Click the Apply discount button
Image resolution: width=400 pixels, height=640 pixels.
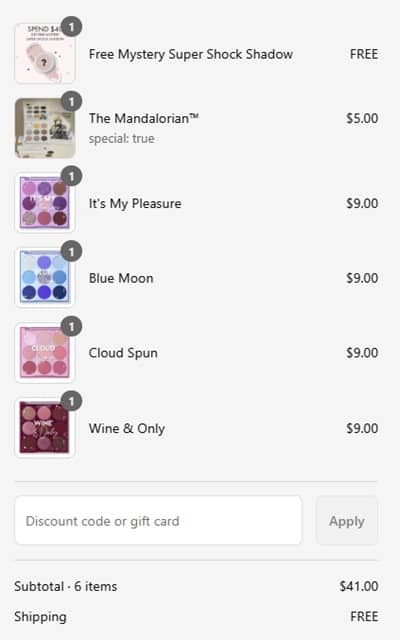point(347,520)
